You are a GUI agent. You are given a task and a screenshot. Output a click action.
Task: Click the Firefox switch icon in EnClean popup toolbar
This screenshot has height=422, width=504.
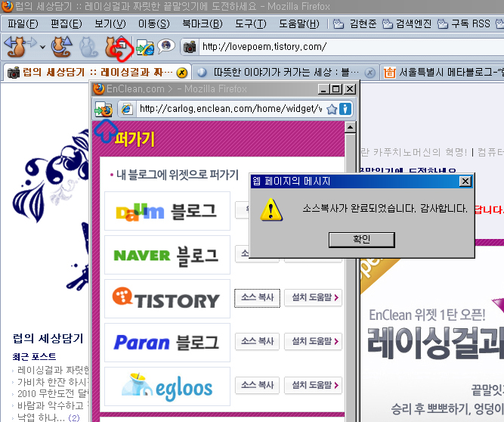click(104, 110)
